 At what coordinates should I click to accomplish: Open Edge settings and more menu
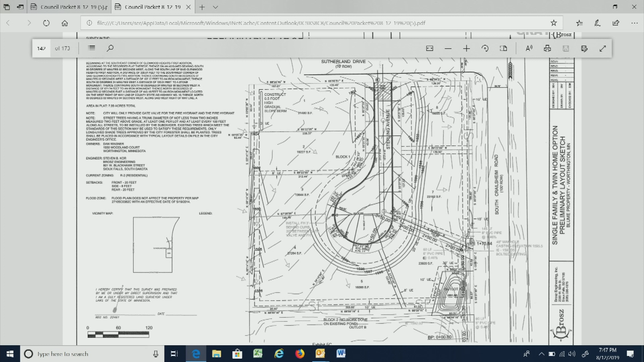coord(634,23)
